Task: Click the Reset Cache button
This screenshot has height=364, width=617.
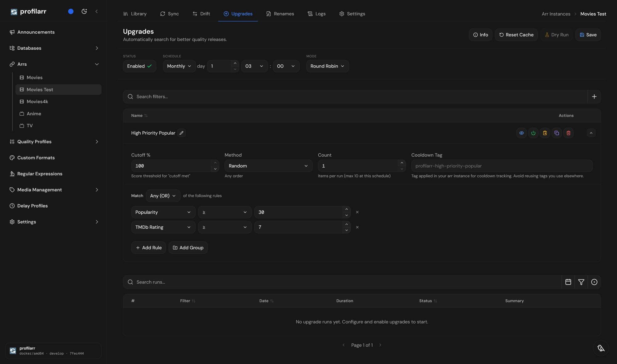Action: click(516, 35)
